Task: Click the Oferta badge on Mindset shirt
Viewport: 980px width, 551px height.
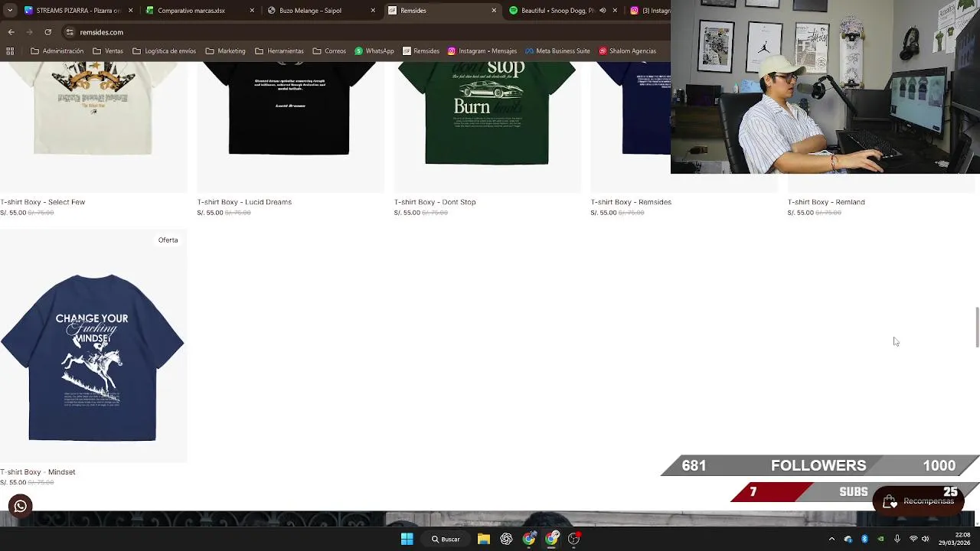Action: tap(168, 240)
